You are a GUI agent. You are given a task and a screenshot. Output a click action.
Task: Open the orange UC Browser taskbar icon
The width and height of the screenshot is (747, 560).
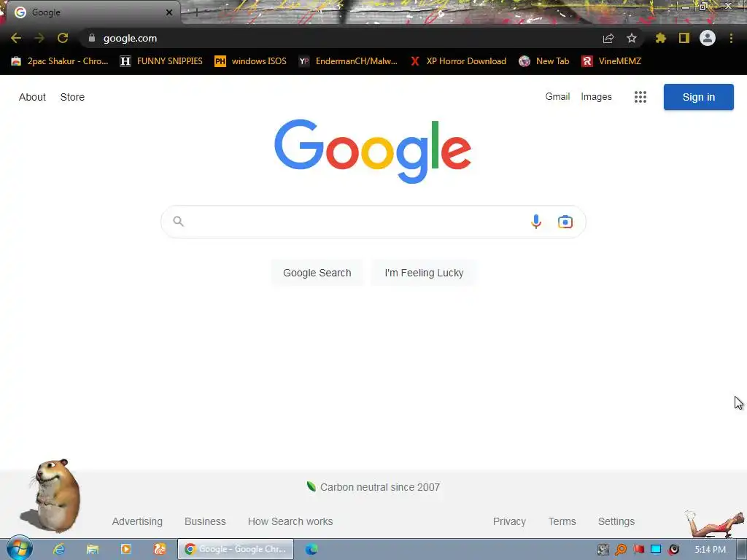point(160,549)
